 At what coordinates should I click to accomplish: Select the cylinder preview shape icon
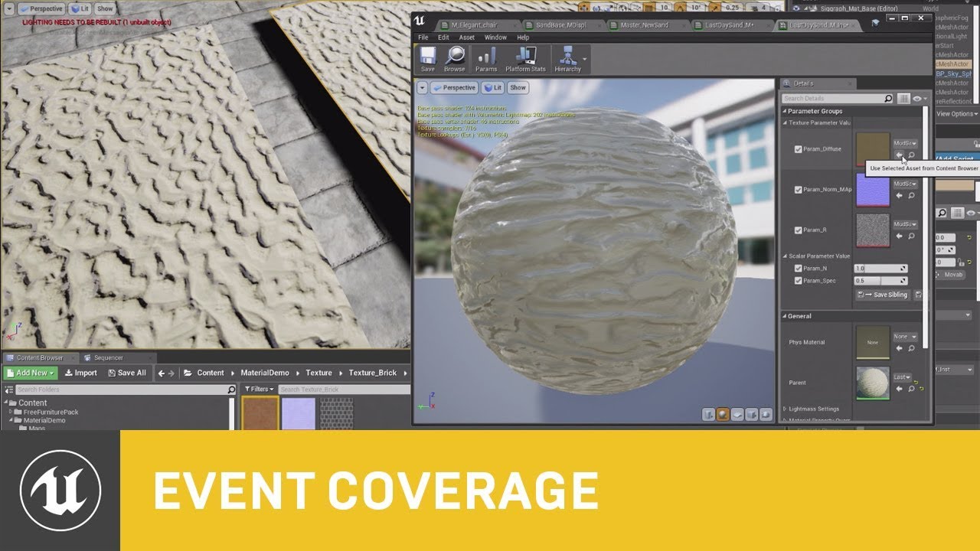(708, 415)
